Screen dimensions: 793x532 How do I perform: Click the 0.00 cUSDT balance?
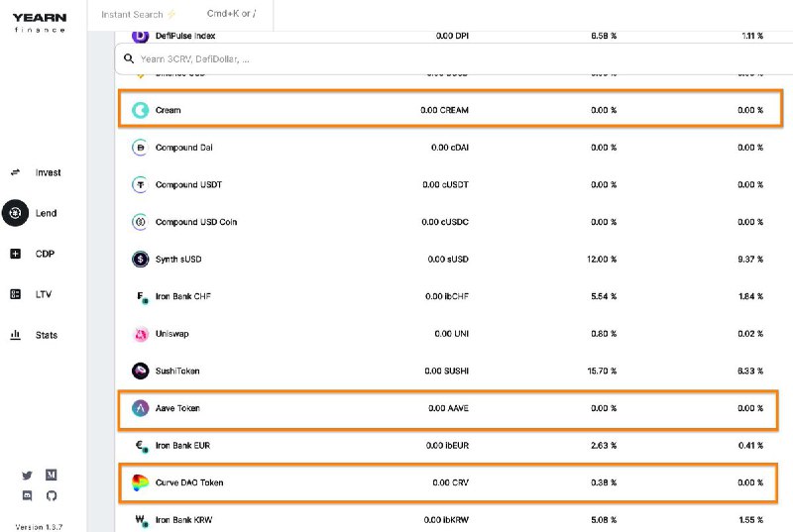pyautogui.click(x=445, y=184)
